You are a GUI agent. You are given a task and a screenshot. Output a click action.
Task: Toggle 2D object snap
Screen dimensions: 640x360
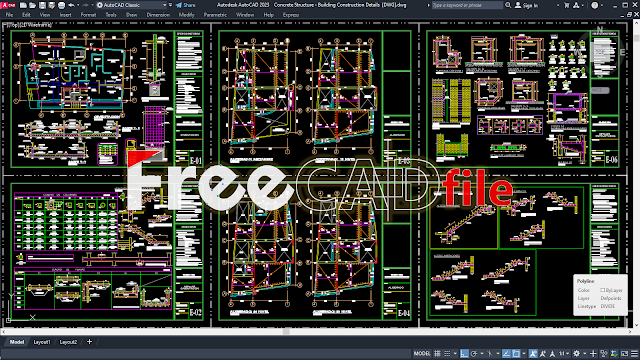[516, 354]
